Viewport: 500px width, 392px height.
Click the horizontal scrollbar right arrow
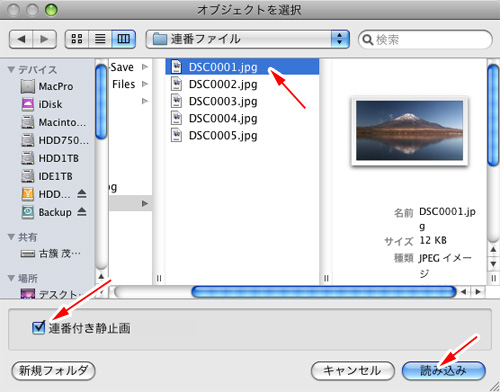pyautogui.click(x=478, y=292)
